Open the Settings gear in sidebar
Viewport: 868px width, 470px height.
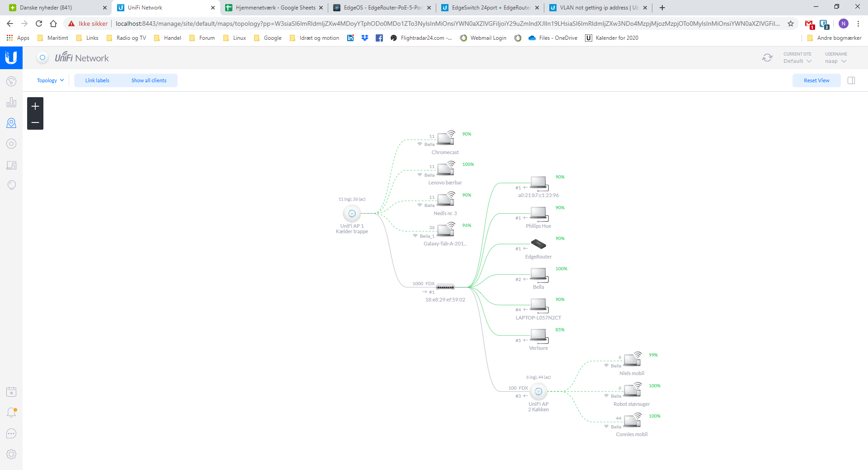tap(11, 454)
